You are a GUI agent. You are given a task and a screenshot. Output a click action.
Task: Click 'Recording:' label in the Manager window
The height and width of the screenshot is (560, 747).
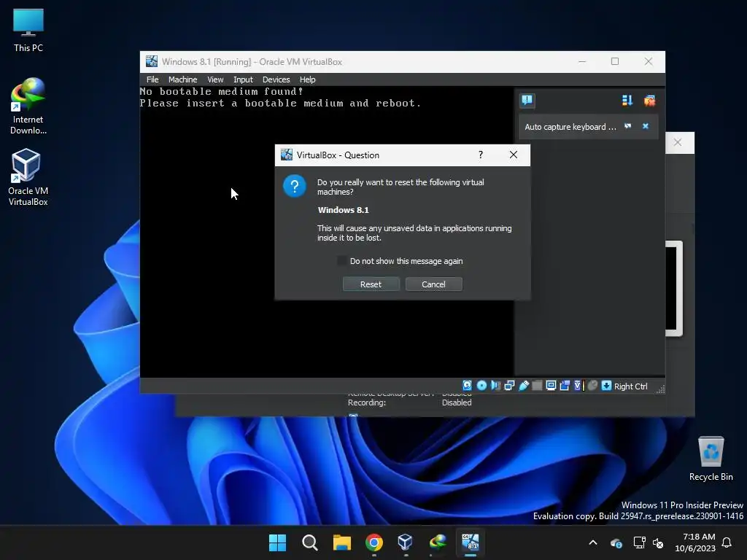point(367,402)
